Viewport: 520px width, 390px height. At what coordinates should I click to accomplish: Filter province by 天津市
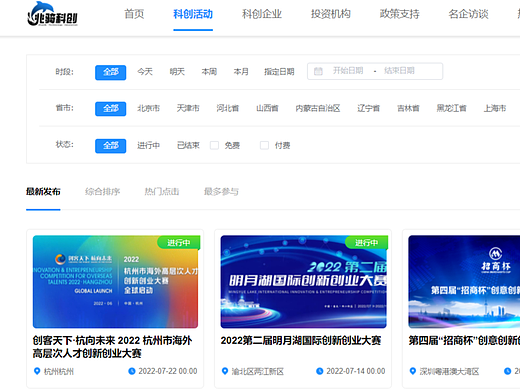pyautogui.click(x=188, y=108)
